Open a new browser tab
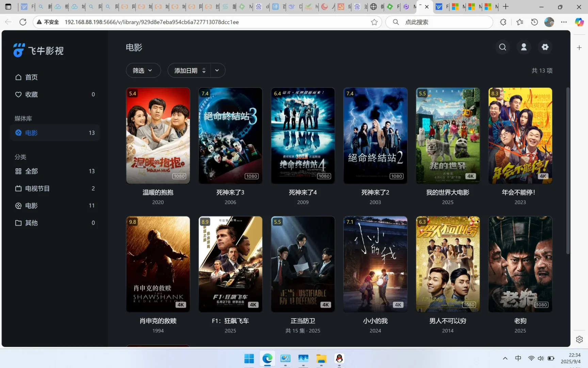This screenshot has width=588, height=368. [x=505, y=7]
